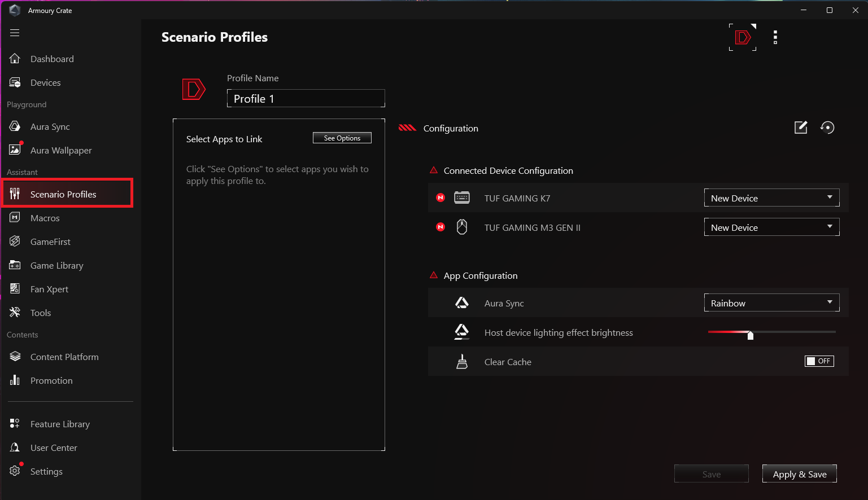The height and width of the screenshot is (500, 868).
Task: Click 'Select Apps to Link' heading
Action: pos(224,139)
